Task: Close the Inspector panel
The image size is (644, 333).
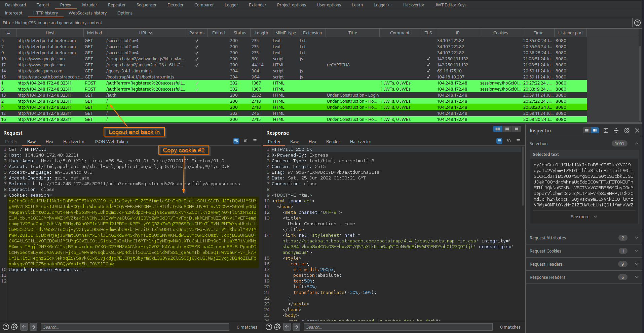Action: click(637, 130)
